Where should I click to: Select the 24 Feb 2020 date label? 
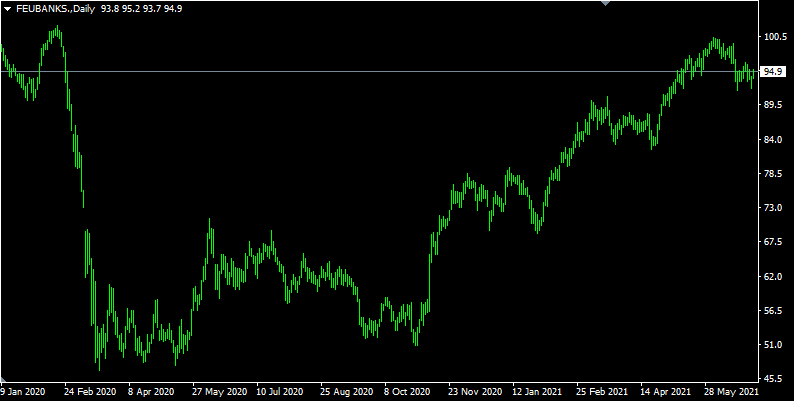pos(90,392)
